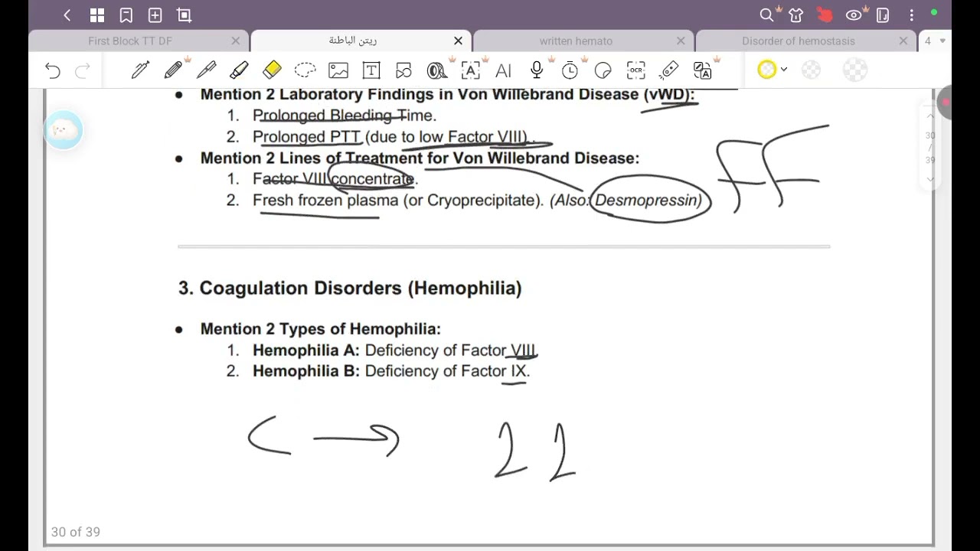Open the theme shirt icon

[x=796, y=15]
